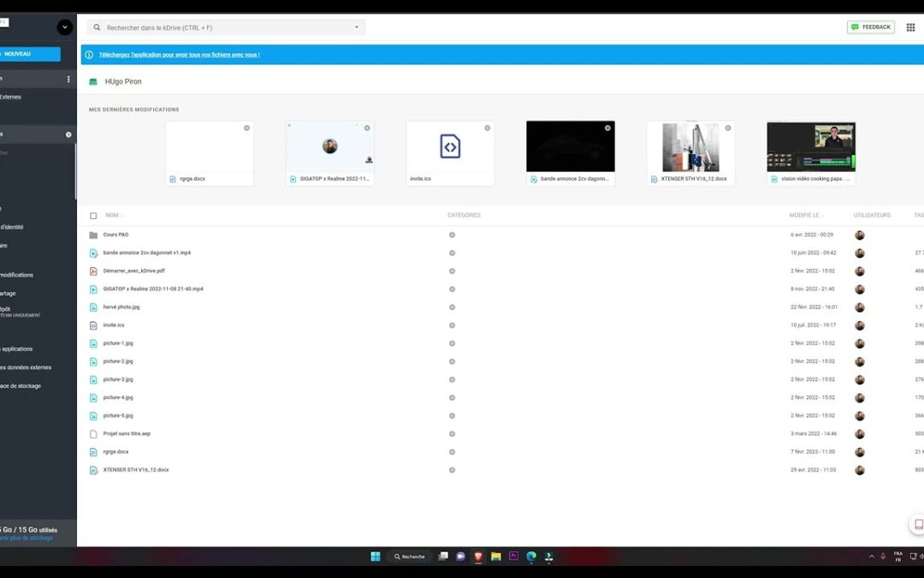Click plus icon on rgrge.docx card
This screenshot has height=578, width=924.
(247, 128)
